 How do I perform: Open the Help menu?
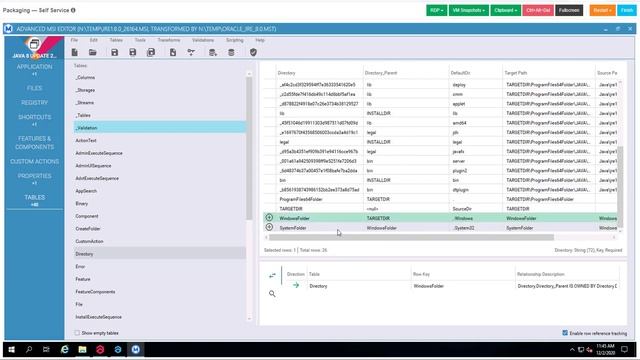coord(260,40)
